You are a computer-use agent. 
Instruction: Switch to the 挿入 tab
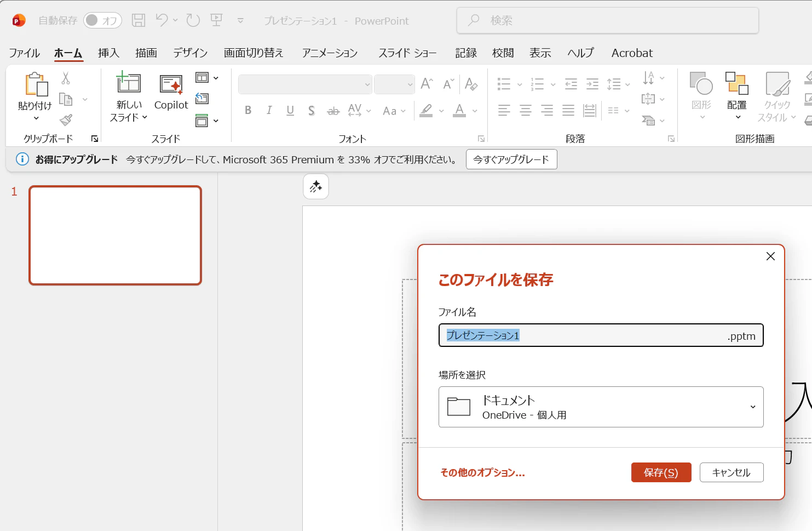tap(108, 53)
